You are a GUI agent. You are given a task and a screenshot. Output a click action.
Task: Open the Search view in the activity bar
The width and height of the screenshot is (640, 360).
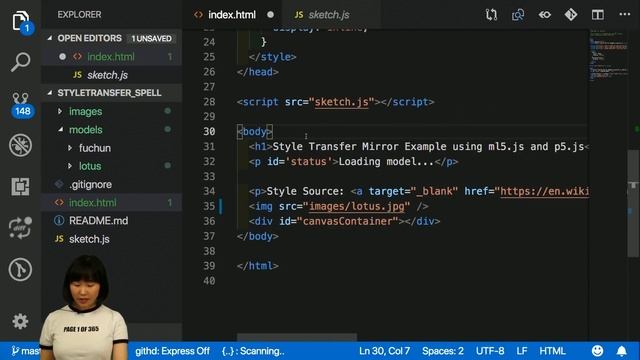(x=20, y=62)
